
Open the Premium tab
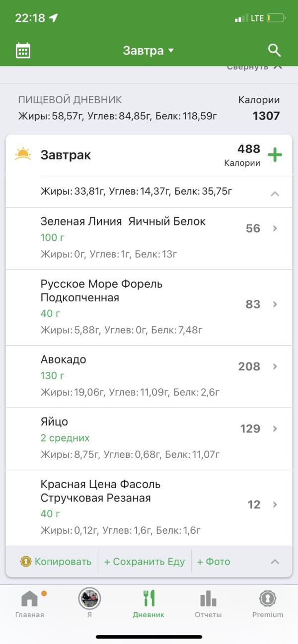(268, 604)
